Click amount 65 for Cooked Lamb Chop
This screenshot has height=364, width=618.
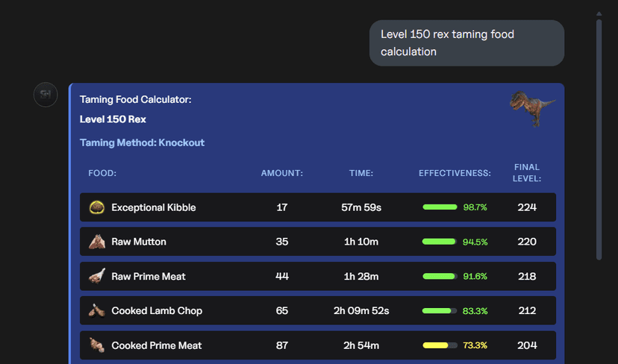pos(282,311)
